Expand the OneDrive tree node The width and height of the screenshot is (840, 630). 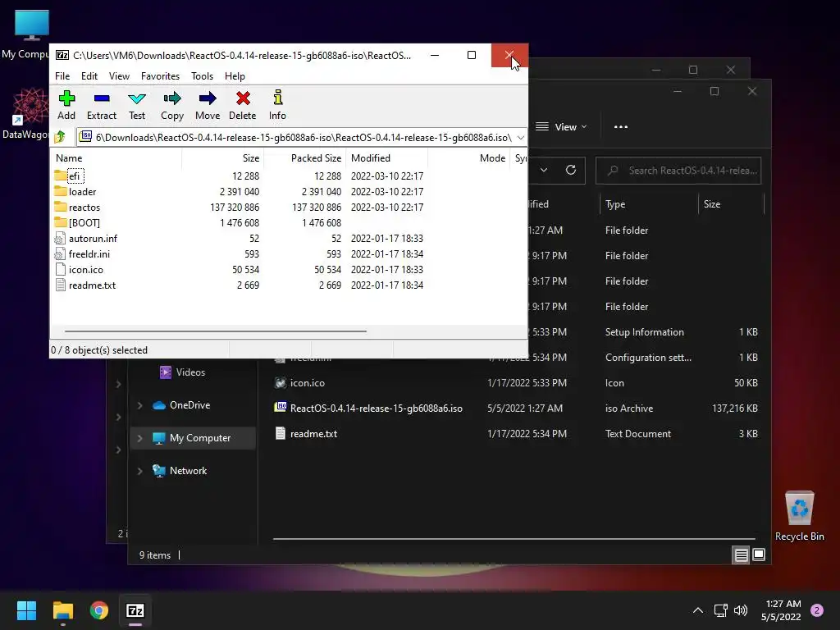point(139,405)
